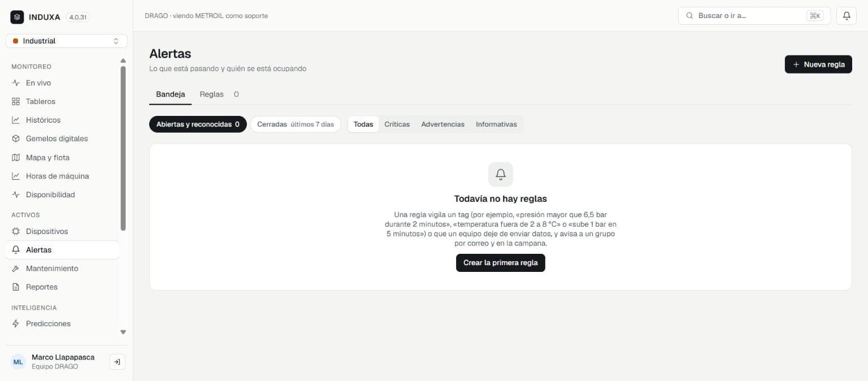Click the Horas de máquina chart icon

[16, 176]
